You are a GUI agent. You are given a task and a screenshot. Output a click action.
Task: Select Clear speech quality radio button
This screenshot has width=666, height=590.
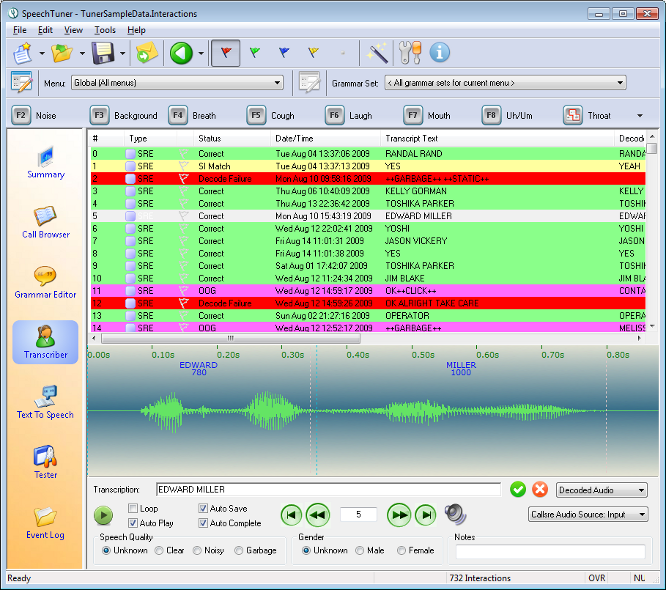(x=159, y=550)
